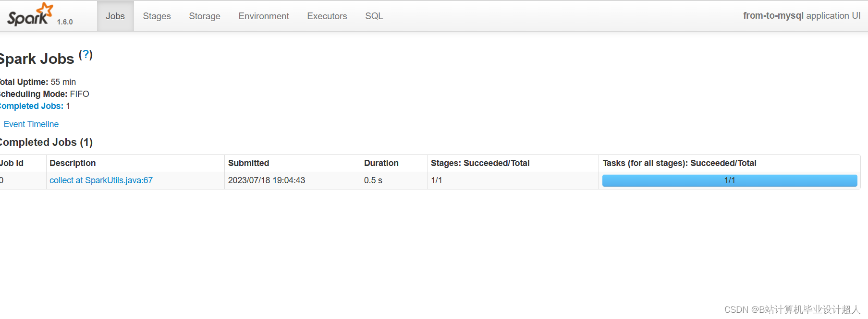Click the Spark logo icon

click(x=30, y=14)
